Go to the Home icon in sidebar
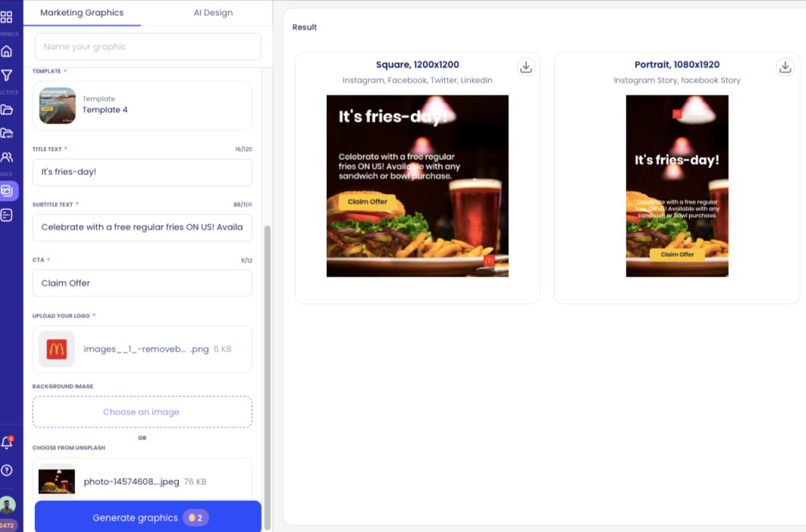Screen dimensions: 806x532 7,52
